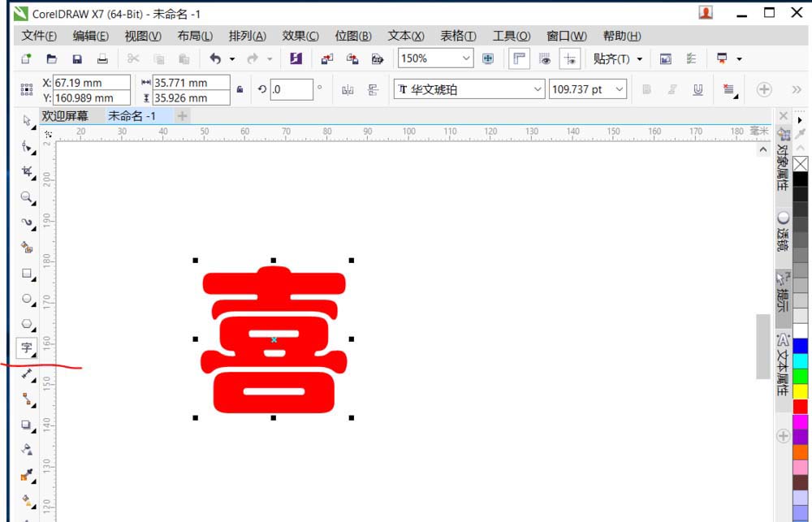Click the quick customize plus button

click(764, 89)
